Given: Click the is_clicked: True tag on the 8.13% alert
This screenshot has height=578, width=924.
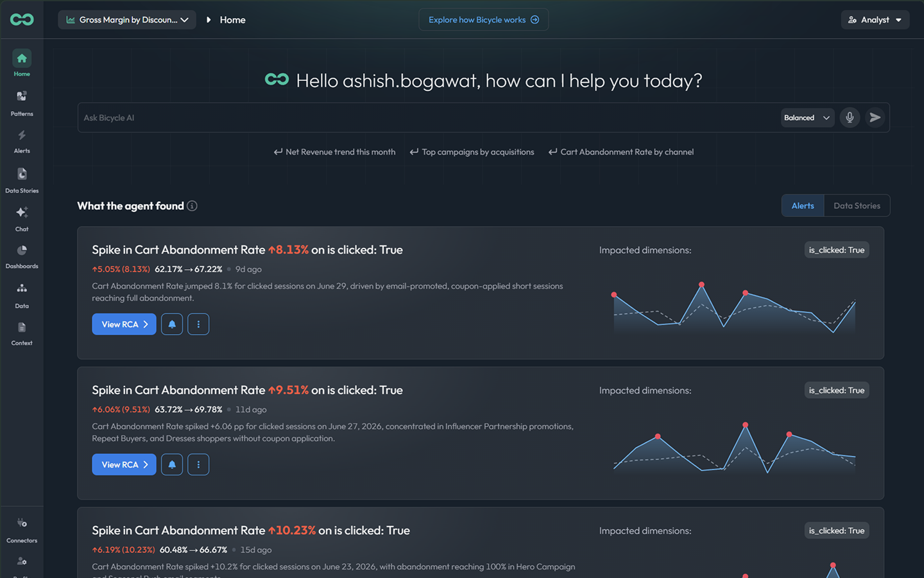Looking at the screenshot, I should (837, 250).
